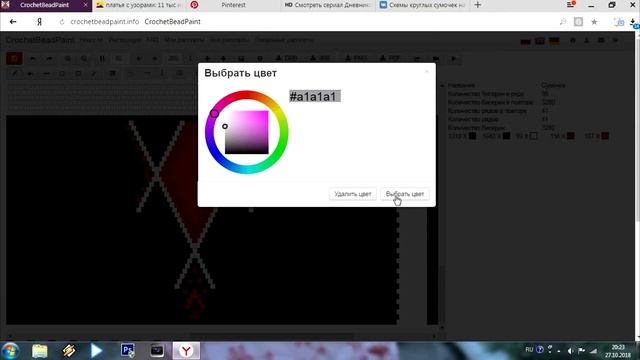Image resolution: width=640 pixels, height=360 pixels.
Task: Open the Windows Start menu
Action: click(11, 351)
